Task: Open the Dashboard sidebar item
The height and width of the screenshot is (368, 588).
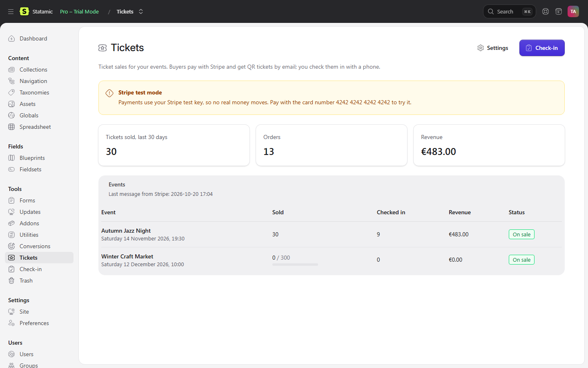Action: click(39, 38)
